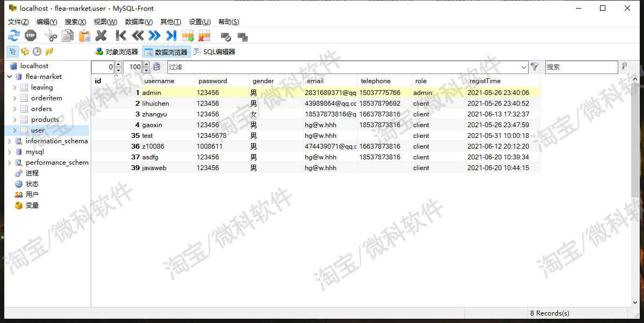Toggle the SQL builder footprints icon
The width and height of the screenshot is (644, 323).
(49, 52)
